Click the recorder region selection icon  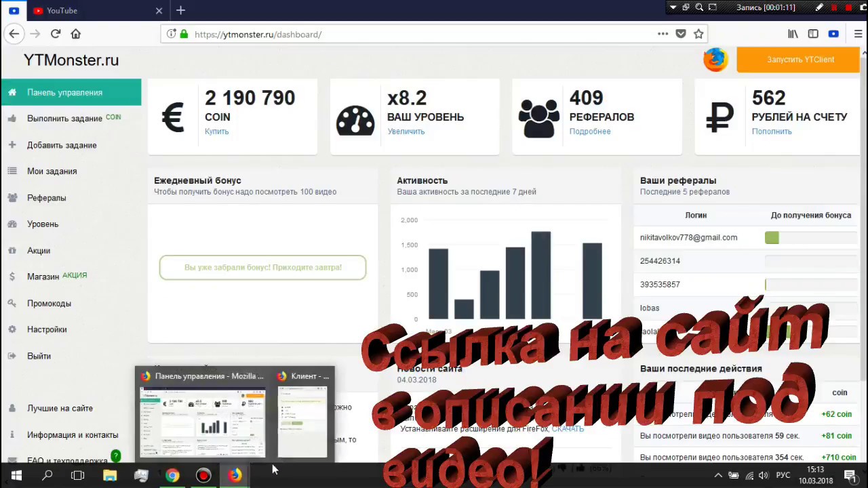point(713,7)
